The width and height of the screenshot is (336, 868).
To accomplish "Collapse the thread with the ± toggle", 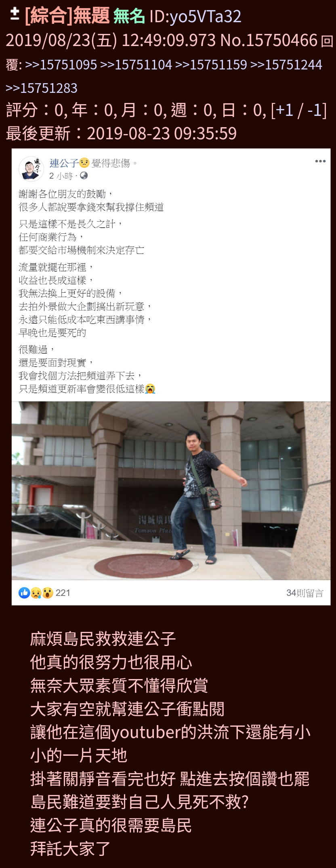I will [x=15, y=15].
